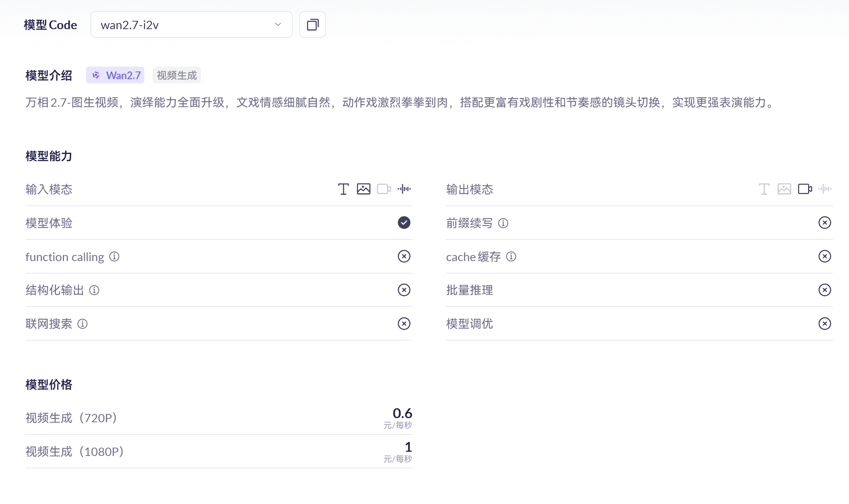Click the X status beside 前缀续写

(825, 222)
